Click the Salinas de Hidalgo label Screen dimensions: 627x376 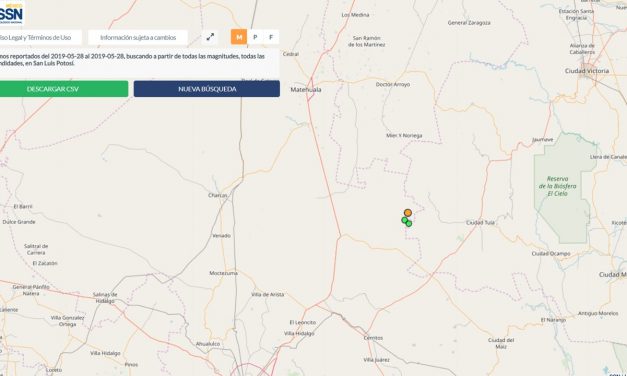click(105, 298)
